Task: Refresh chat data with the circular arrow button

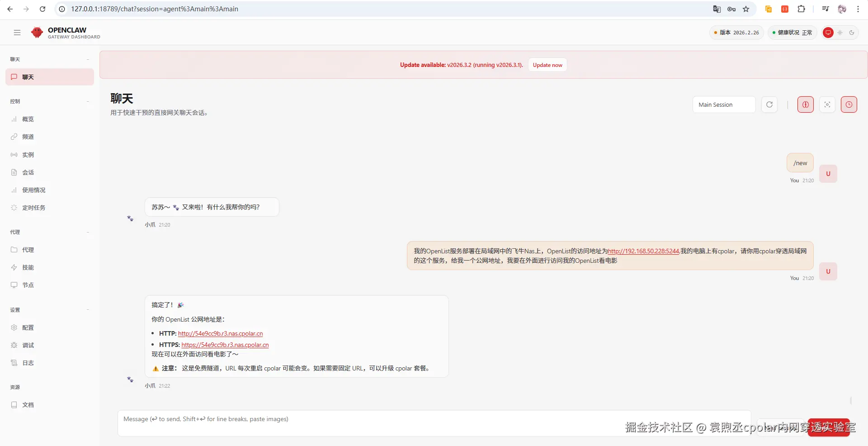Action: 769,104
